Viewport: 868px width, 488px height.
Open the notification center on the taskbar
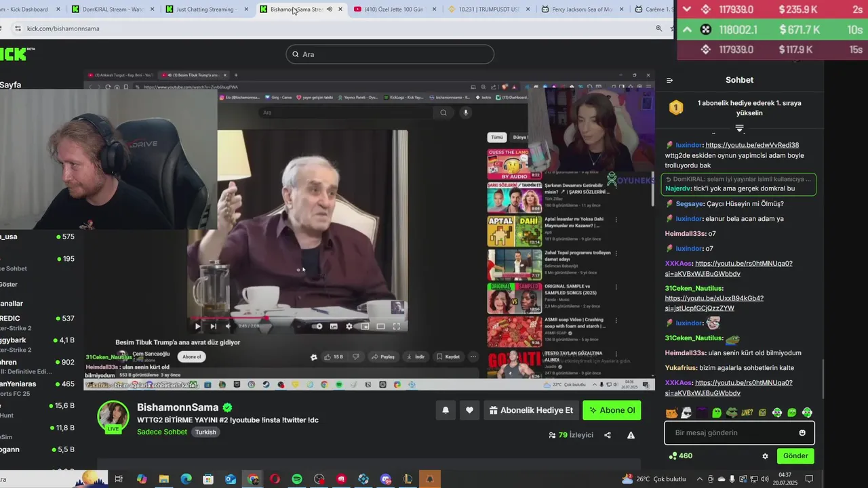[x=808, y=479]
